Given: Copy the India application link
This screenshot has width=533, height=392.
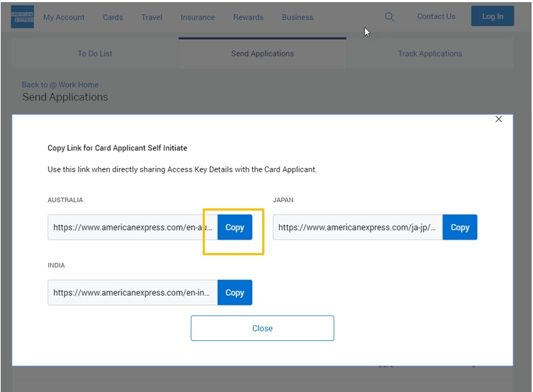Looking at the screenshot, I should click(235, 293).
